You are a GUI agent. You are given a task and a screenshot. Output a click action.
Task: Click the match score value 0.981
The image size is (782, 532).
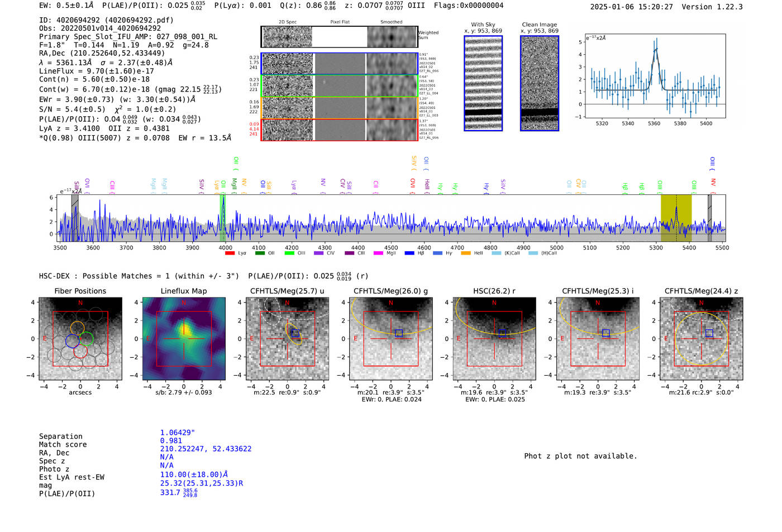171,441
